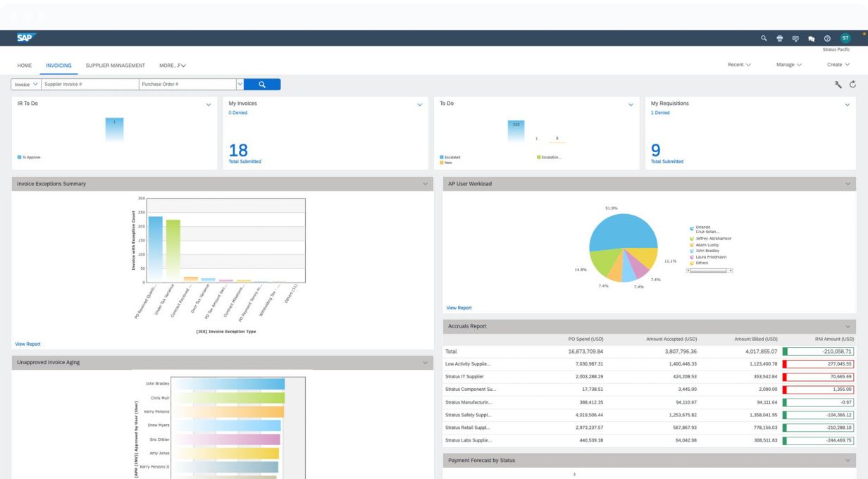This screenshot has height=479, width=868.
Task: Run search with the blue magnifier button
Action: pos(261,85)
